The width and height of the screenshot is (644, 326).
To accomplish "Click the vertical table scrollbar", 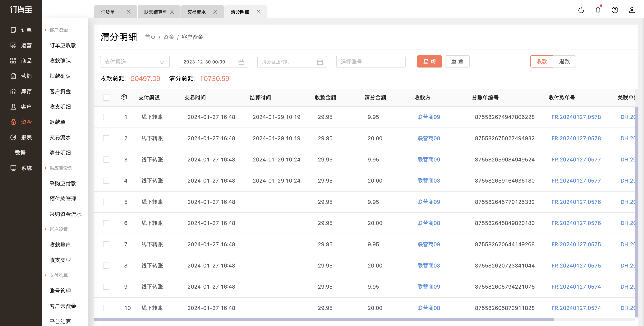I will [x=636, y=212].
